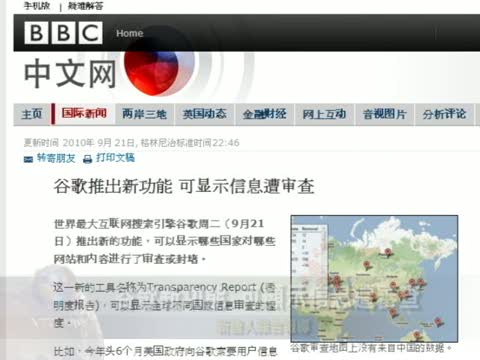Click the envelope email icon

(28, 159)
